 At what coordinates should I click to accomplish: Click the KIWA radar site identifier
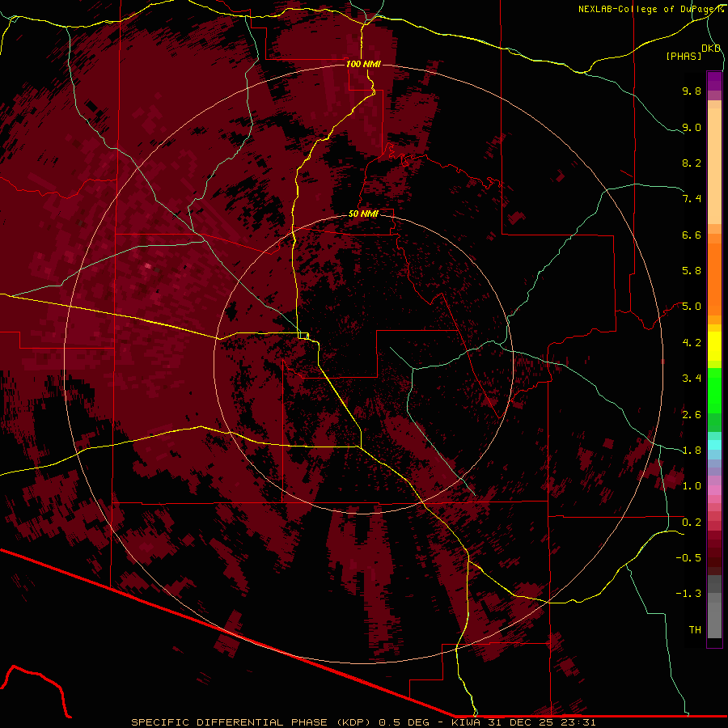point(466,722)
